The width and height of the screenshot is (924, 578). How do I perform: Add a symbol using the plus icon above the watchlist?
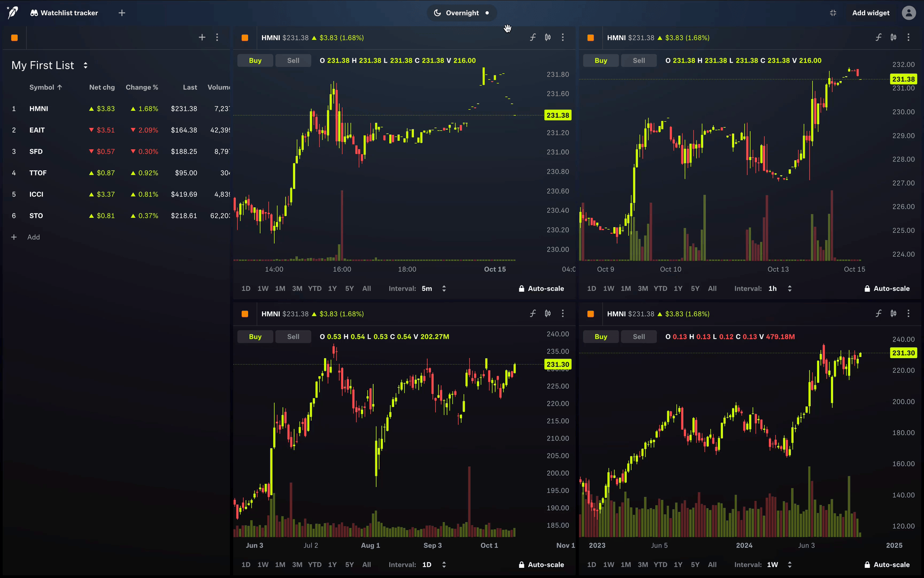click(202, 37)
